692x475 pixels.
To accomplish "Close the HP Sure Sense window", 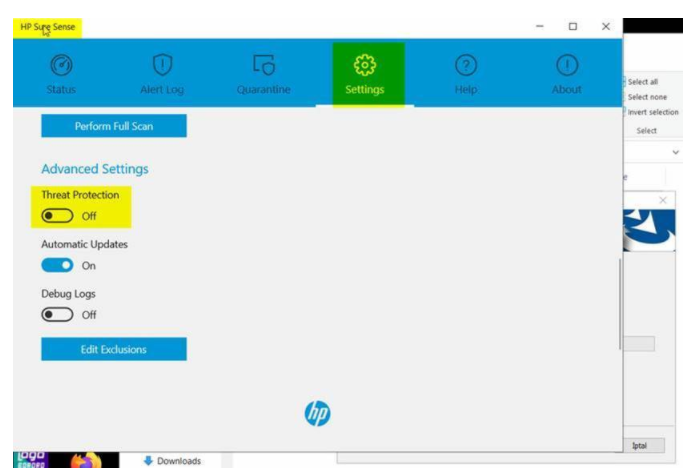I will pos(606,26).
